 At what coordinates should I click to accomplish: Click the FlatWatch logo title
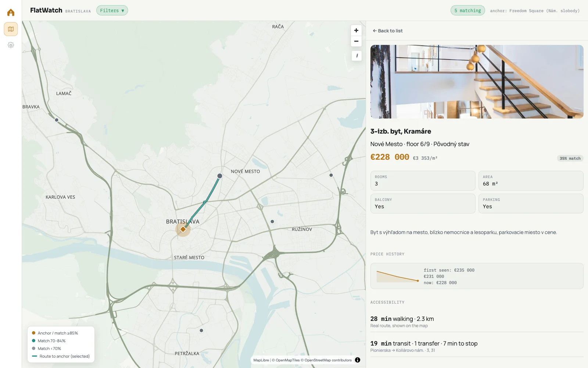46,10
